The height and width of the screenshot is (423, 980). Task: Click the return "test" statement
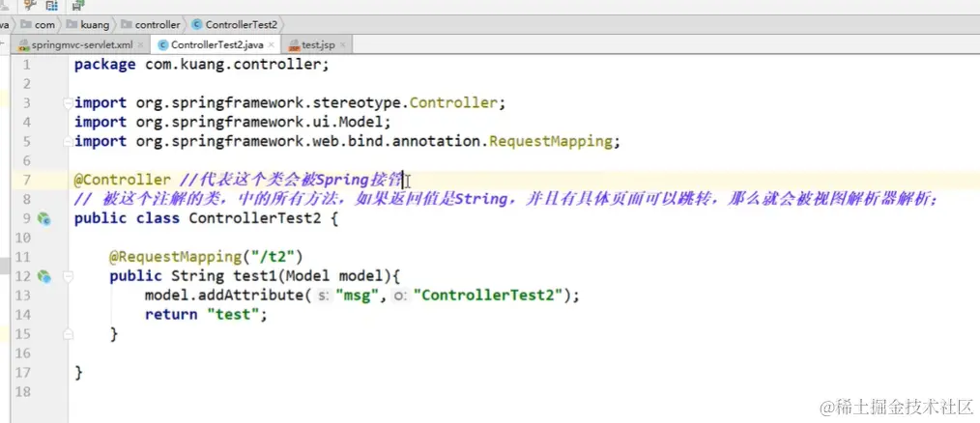point(206,314)
